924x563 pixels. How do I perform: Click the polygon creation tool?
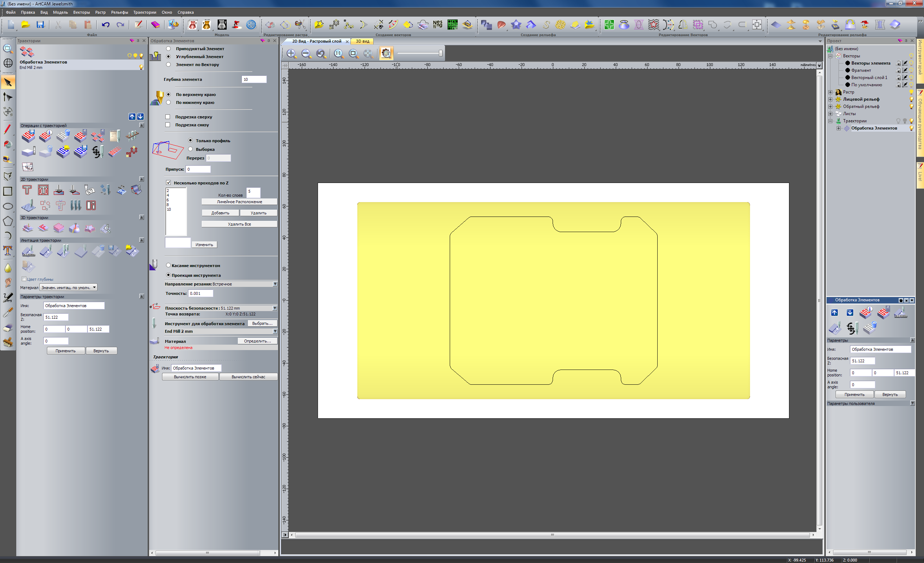[8, 221]
